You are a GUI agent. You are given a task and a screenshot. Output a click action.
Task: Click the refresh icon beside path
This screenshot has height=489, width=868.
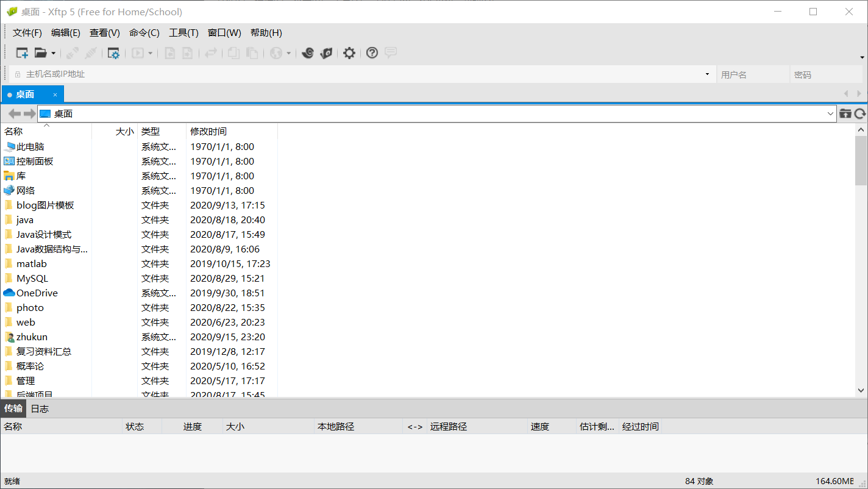[860, 113]
